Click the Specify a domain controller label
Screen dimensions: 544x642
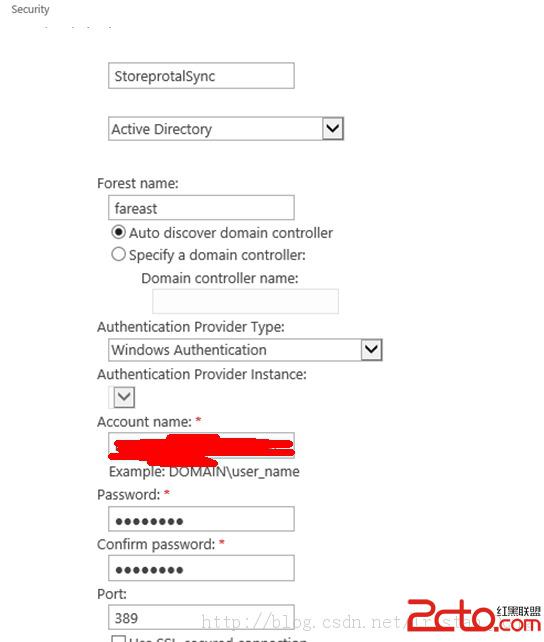tap(217, 255)
